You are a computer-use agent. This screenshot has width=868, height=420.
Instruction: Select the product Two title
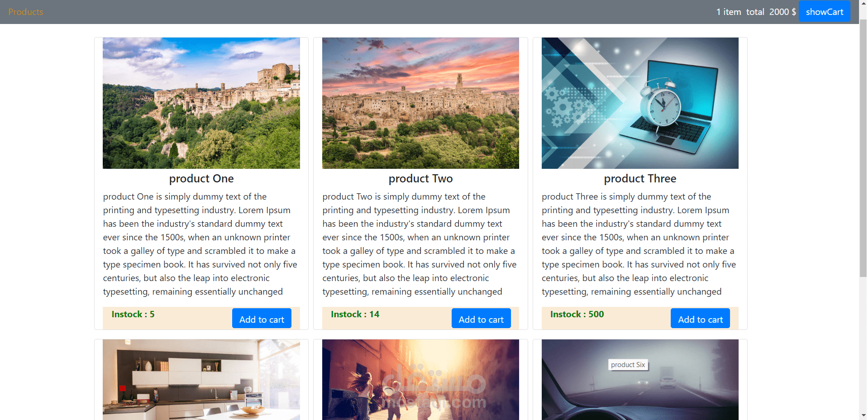click(x=420, y=179)
